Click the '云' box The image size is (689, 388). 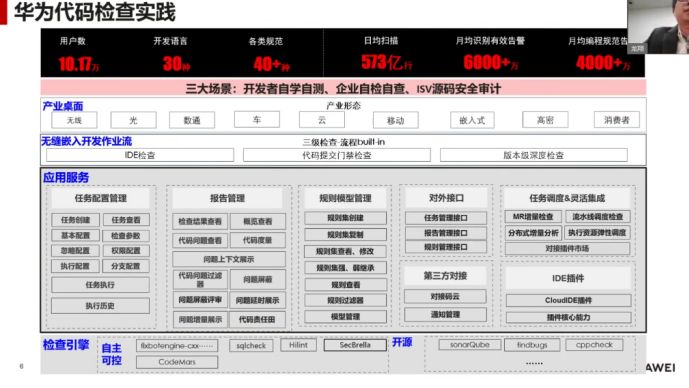(x=322, y=120)
